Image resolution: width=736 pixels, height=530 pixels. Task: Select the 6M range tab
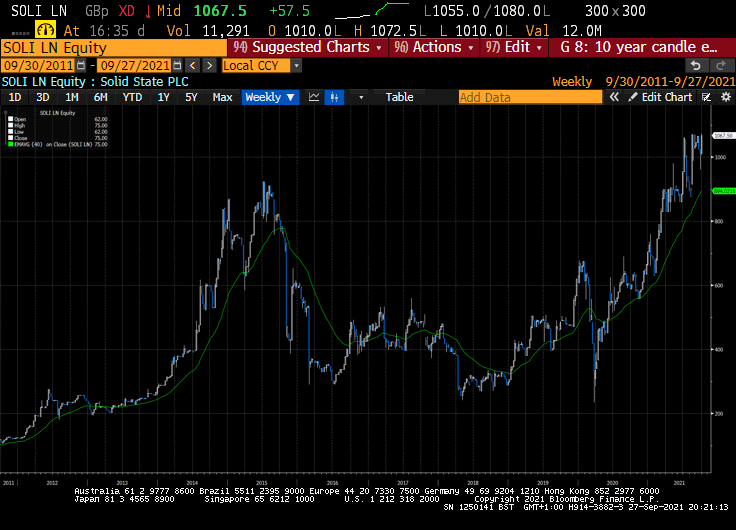[x=100, y=97]
